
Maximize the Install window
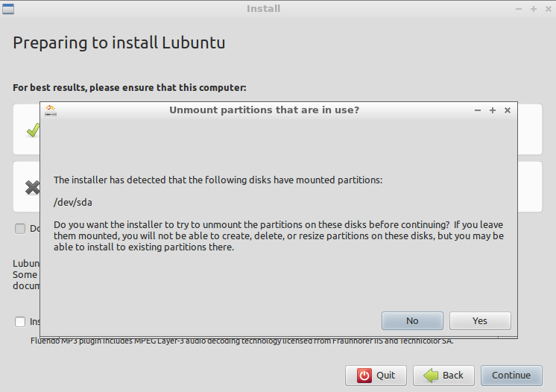point(534,9)
